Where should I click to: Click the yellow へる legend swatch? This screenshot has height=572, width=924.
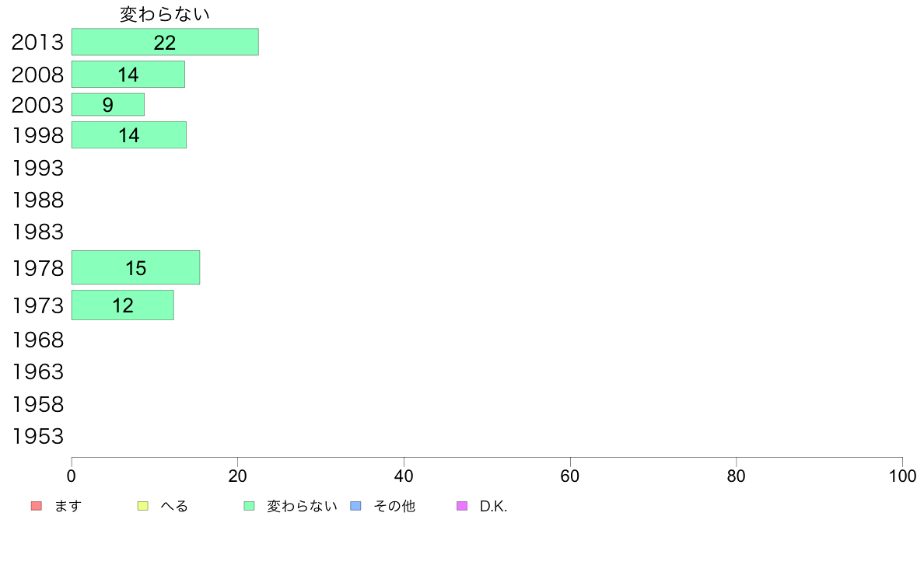click(142, 506)
